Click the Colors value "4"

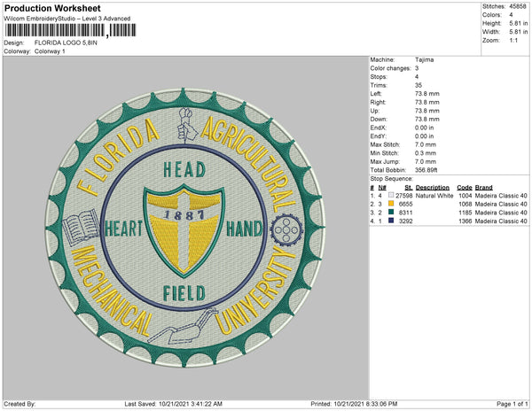pyautogui.click(x=511, y=15)
